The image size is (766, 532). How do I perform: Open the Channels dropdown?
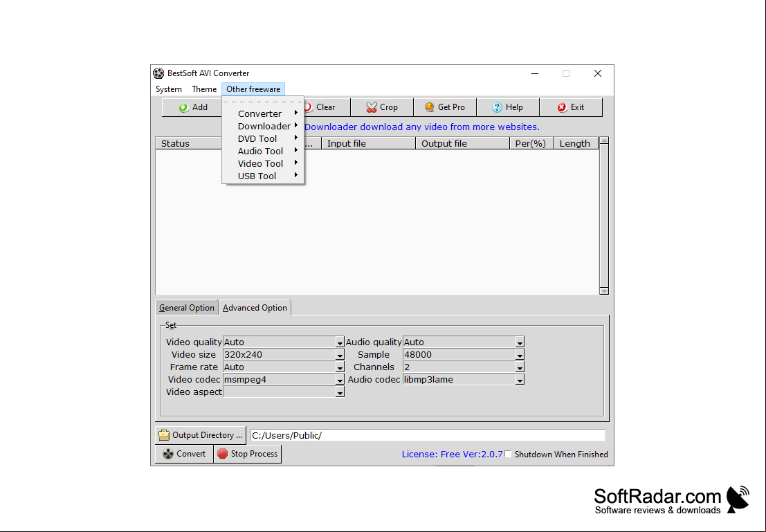pyautogui.click(x=520, y=367)
